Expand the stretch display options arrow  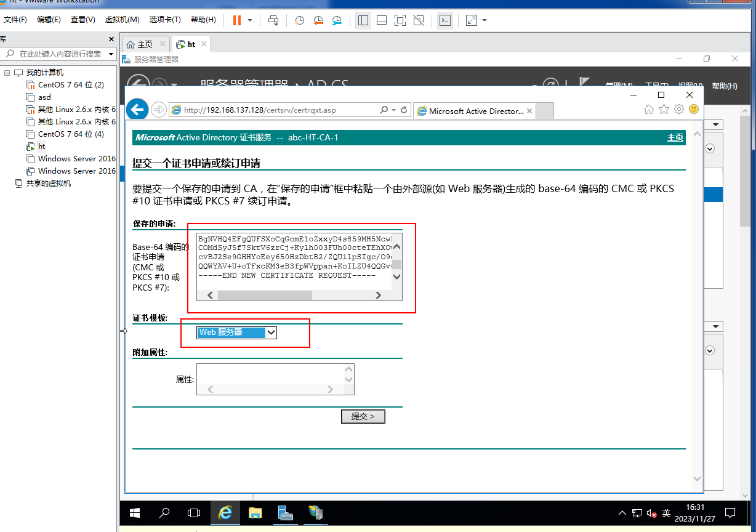tap(485, 20)
